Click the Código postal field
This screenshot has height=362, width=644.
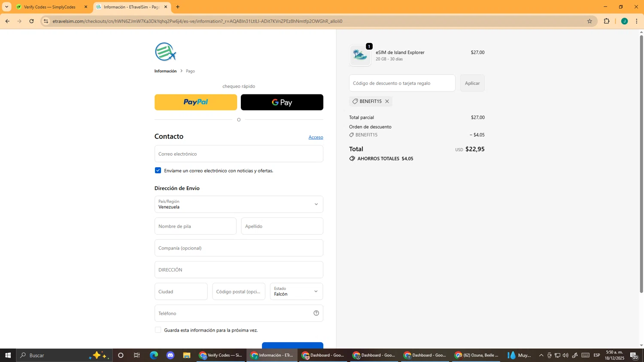pyautogui.click(x=239, y=292)
